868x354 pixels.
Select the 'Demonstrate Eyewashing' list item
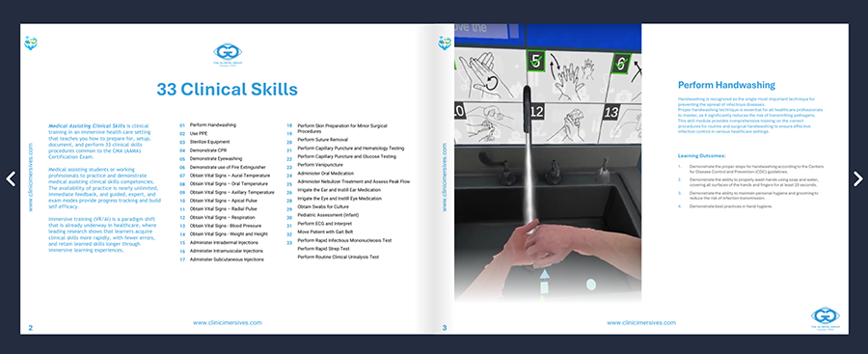pos(216,158)
